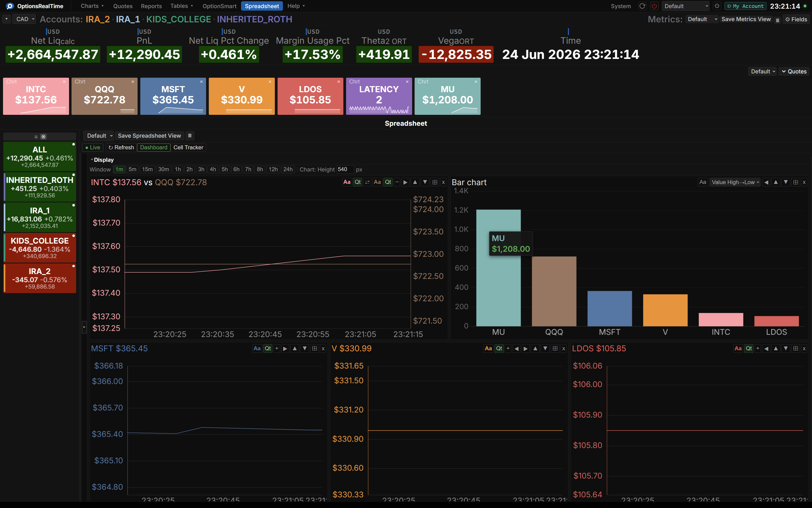
Task: Click the system refresh icon in top bar
Action: tap(642, 6)
